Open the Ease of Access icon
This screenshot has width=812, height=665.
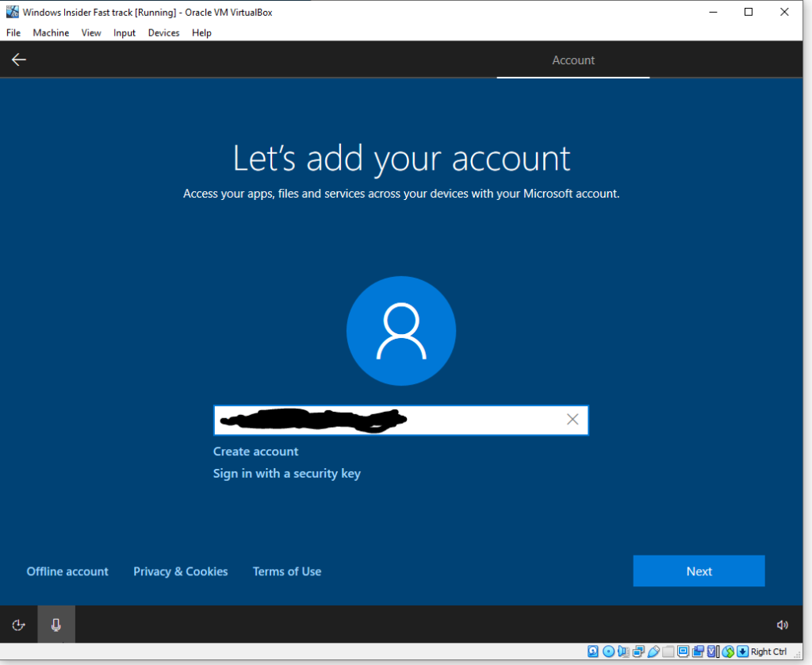click(x=19, y=625)
